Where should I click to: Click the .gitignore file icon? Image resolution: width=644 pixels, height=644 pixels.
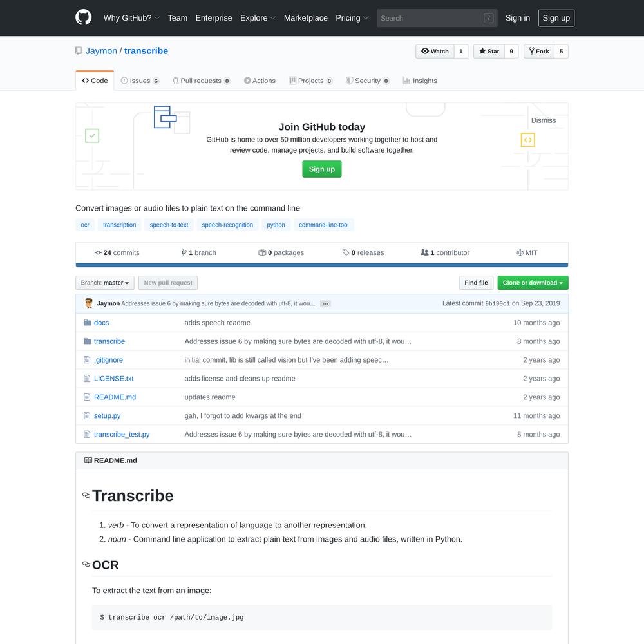(x=87, y=360)
